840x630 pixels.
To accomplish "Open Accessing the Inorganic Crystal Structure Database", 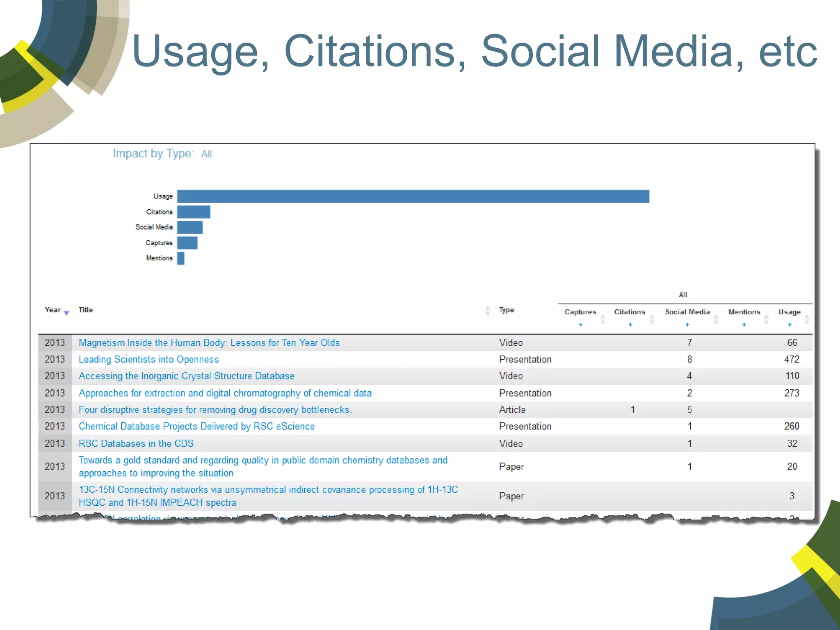I will 187,376.
